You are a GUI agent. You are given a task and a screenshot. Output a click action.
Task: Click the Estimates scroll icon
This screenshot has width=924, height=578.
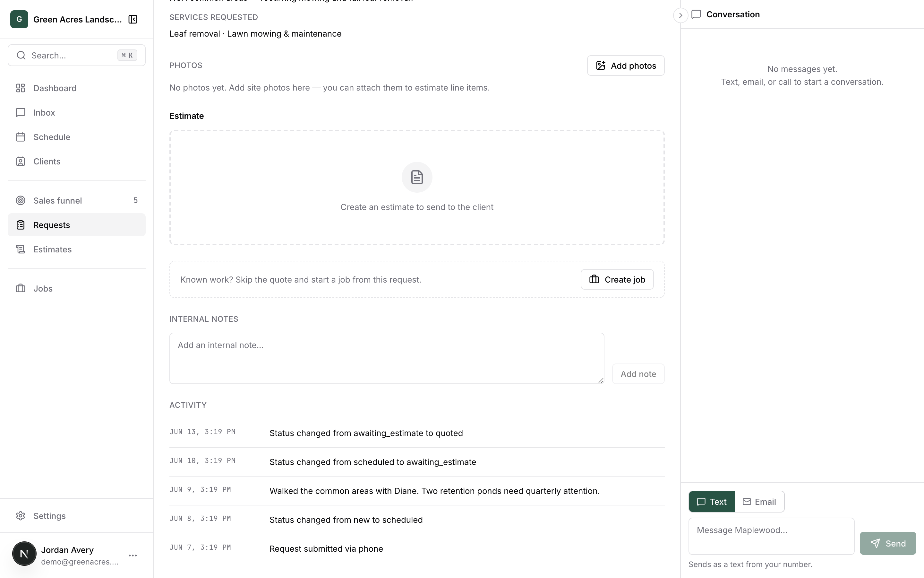[21, 249]
